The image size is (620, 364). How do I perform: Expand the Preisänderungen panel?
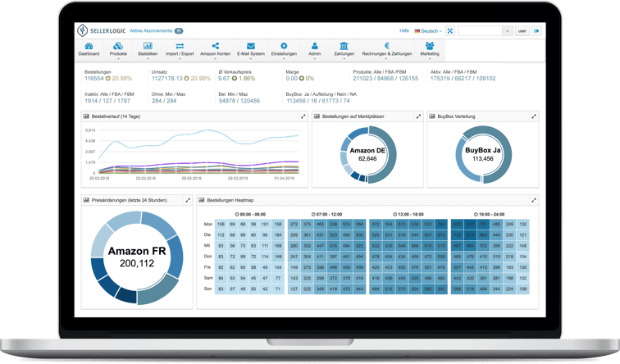click(x=188, y=200)
